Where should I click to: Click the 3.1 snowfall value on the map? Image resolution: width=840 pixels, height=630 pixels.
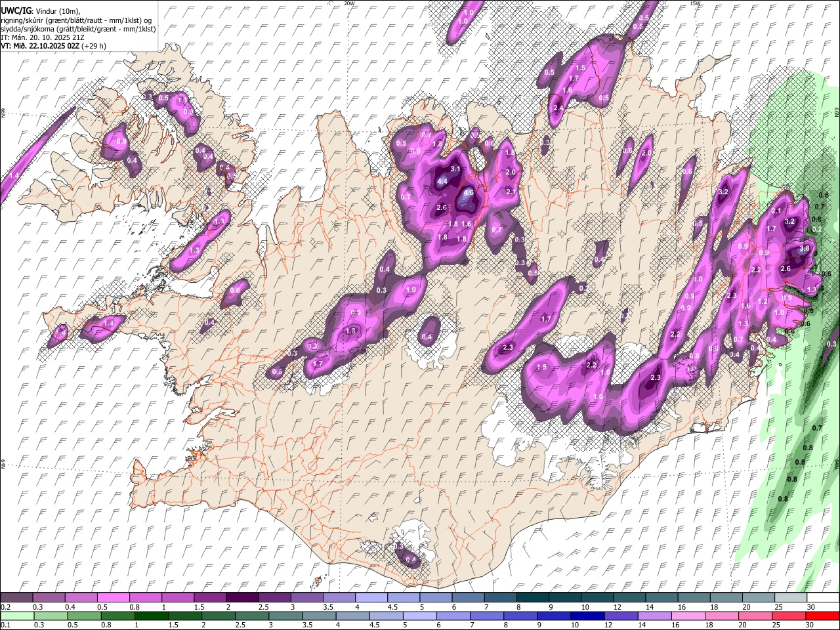point(455,169)
